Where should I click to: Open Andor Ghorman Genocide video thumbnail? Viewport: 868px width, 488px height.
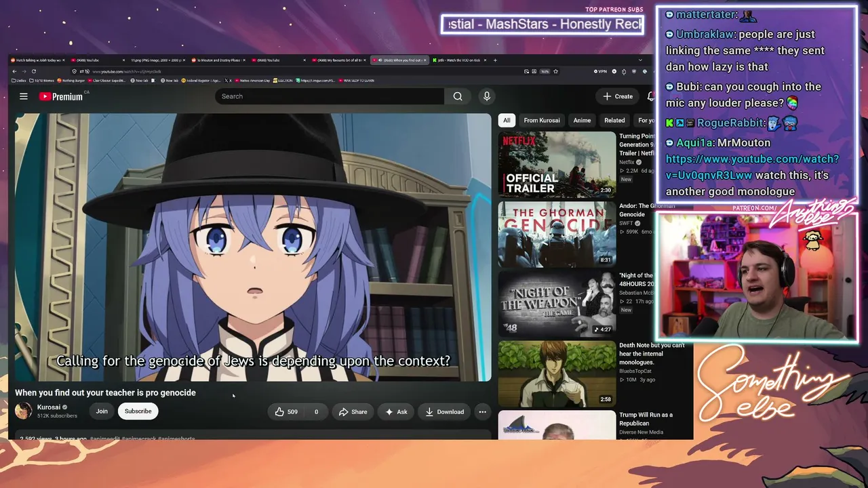pos(557,235)
